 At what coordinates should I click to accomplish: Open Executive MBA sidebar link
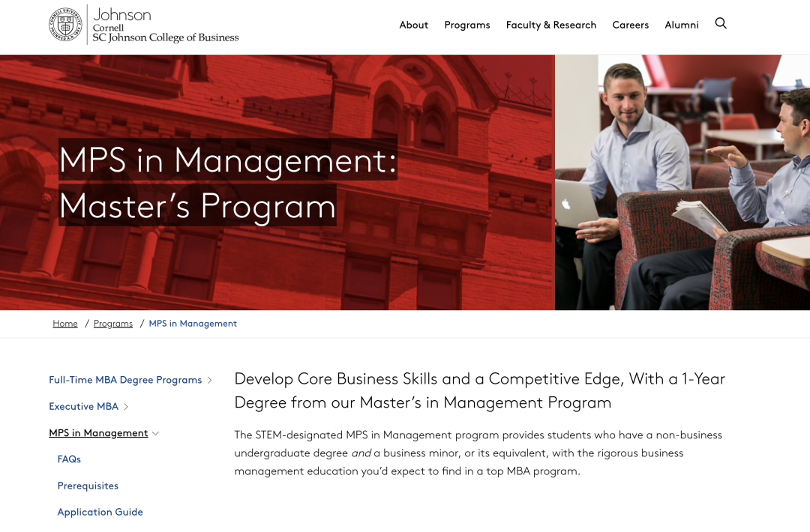click(x=84, y=407)
